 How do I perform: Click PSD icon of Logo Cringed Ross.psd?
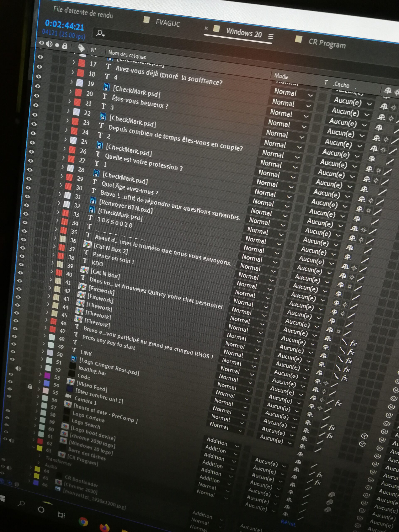pyautogui.click(x=74, y=358)
